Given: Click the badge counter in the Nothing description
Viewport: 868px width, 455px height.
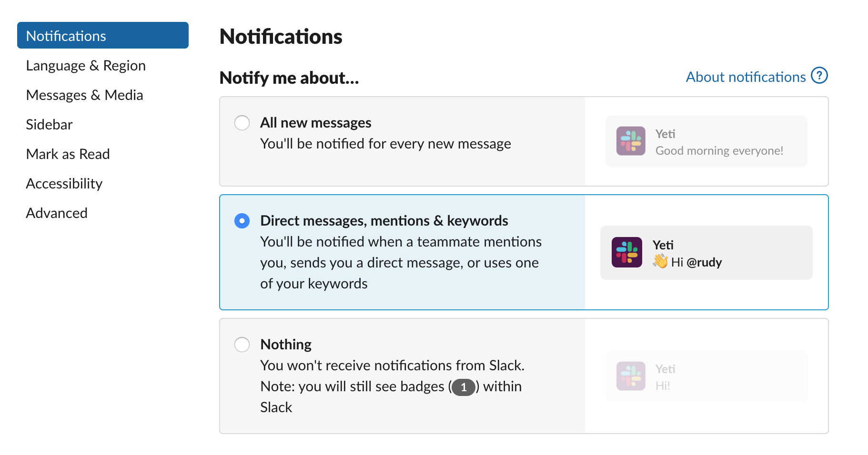Looking at the screenshot, I should coord(463,387).
